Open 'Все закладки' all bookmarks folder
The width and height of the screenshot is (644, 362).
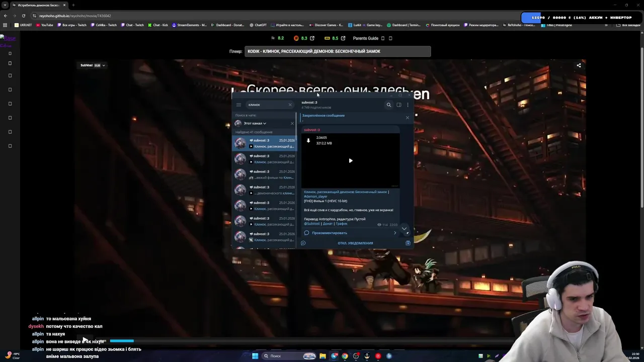click(629, 25)
